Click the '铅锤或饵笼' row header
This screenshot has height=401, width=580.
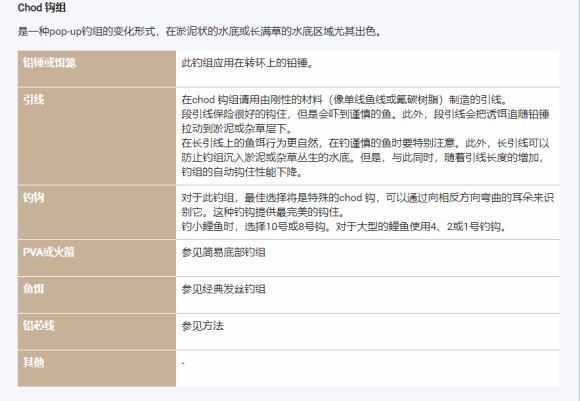click(97, 69)
